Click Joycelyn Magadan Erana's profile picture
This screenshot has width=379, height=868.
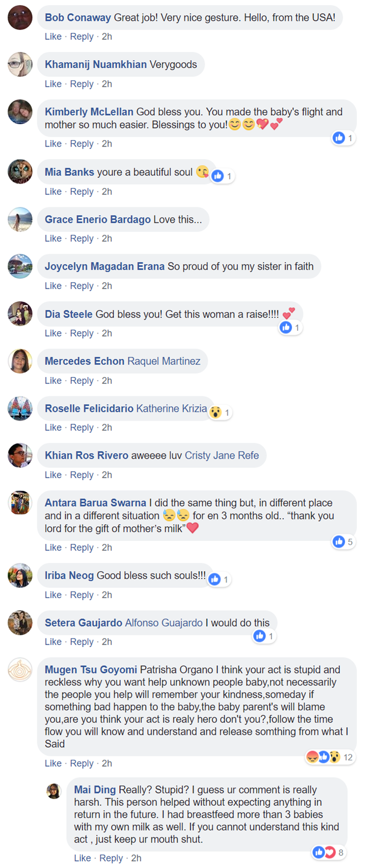tap(20, 266)
